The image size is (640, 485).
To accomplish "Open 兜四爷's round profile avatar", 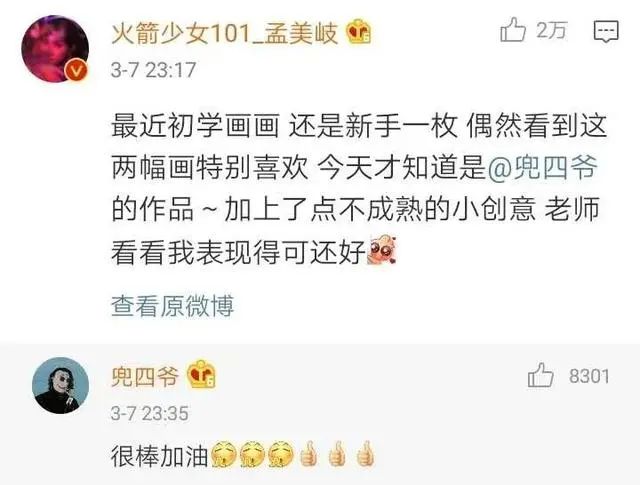I will 60,385.
